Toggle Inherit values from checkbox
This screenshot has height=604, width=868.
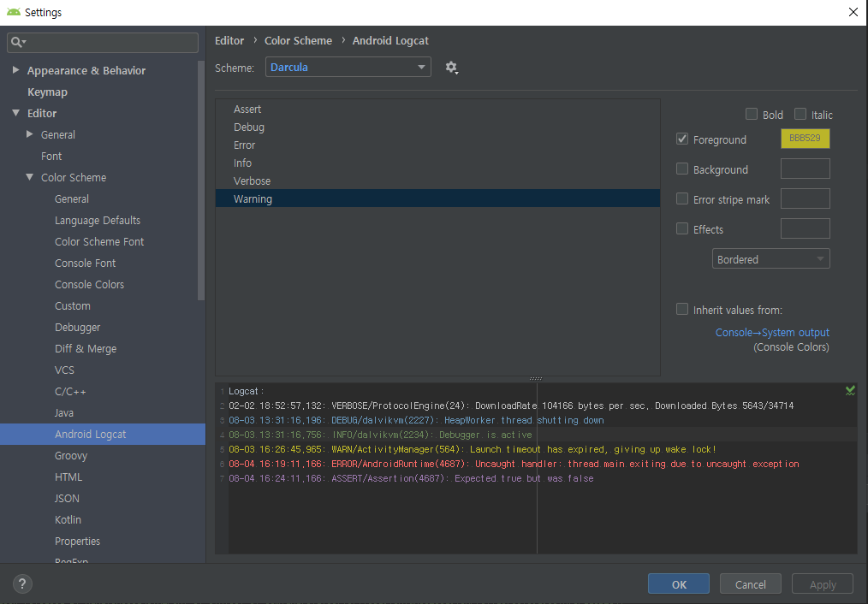point(682,309)
